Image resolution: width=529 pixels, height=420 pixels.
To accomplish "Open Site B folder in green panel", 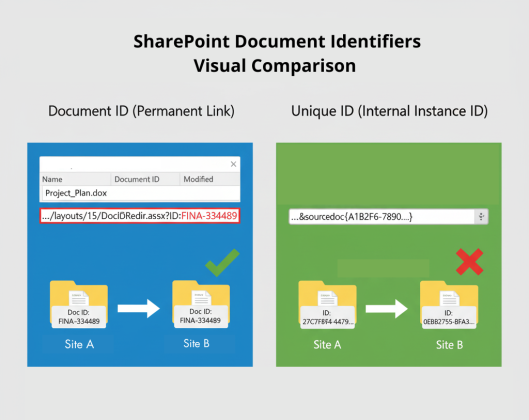I will [x=449, y=304].
